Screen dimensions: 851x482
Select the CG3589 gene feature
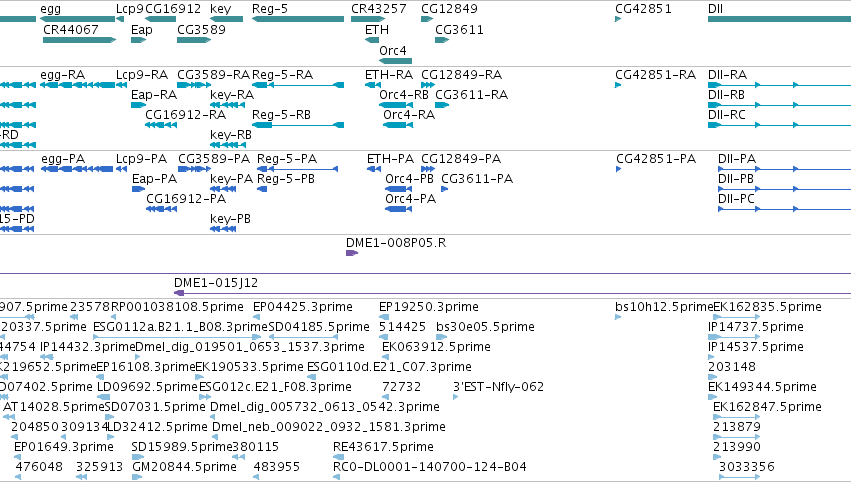coord(194,40)
